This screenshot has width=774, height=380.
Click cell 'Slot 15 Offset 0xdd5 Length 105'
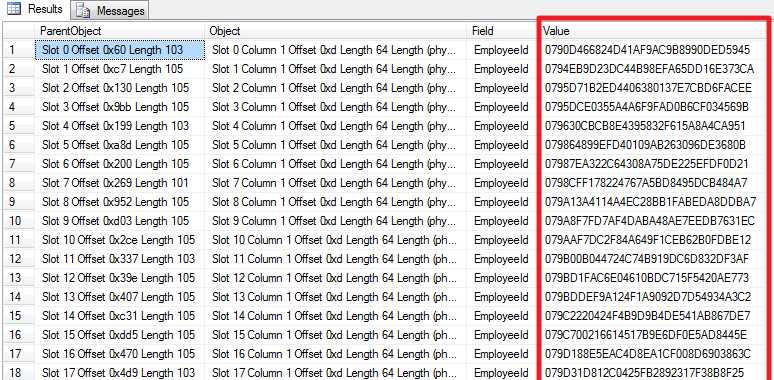[119, 335]
